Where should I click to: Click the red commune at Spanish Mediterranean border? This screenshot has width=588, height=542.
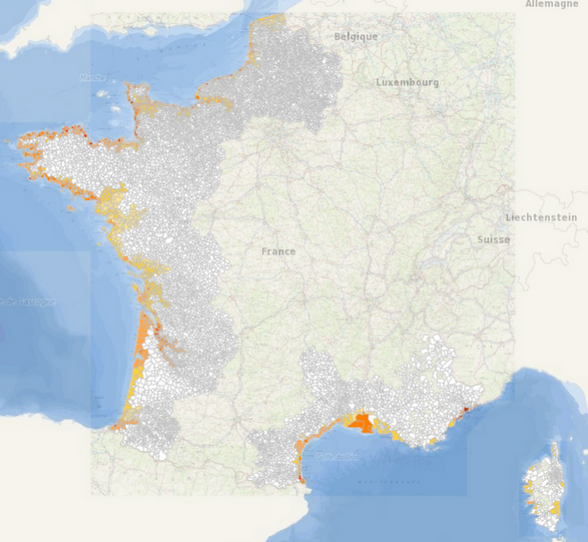tap(300, 479)
